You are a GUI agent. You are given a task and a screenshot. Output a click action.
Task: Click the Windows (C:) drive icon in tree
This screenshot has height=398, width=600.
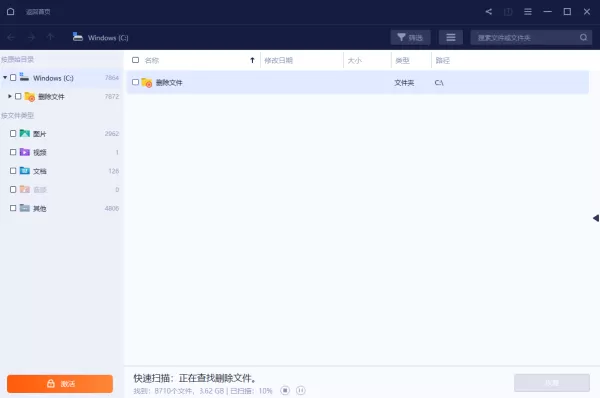point(24,77)
